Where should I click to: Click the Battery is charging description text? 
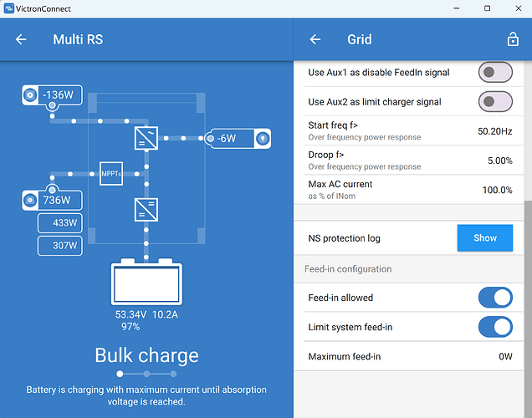[146, 395]
